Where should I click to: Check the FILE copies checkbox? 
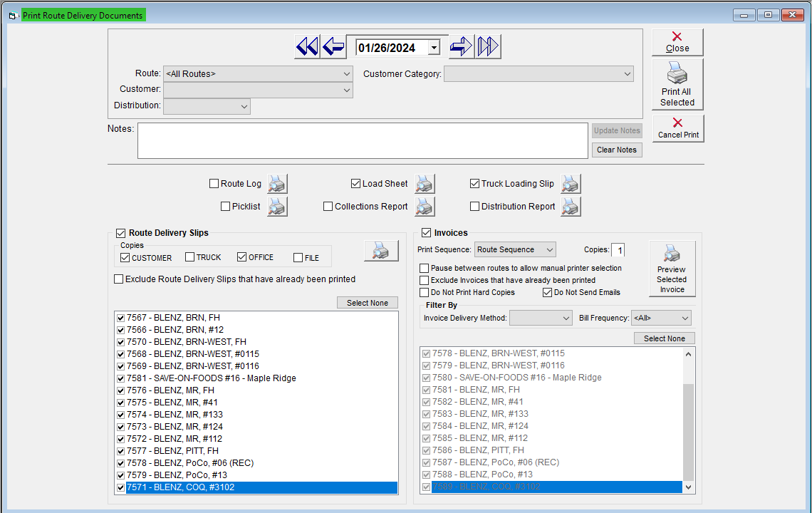(x=298, y=257)
